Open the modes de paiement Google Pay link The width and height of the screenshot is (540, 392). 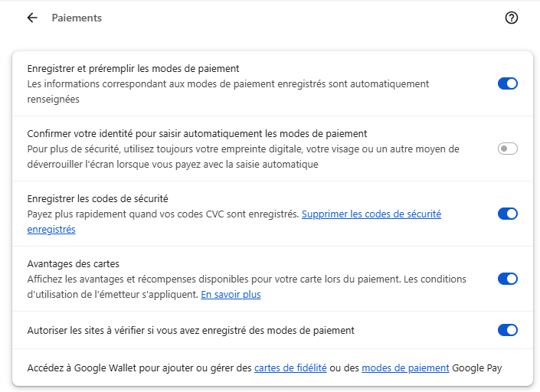(405, 368)
